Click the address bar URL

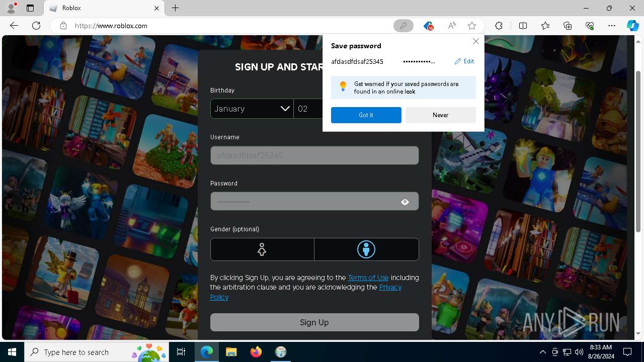click(x=111, y=26)
